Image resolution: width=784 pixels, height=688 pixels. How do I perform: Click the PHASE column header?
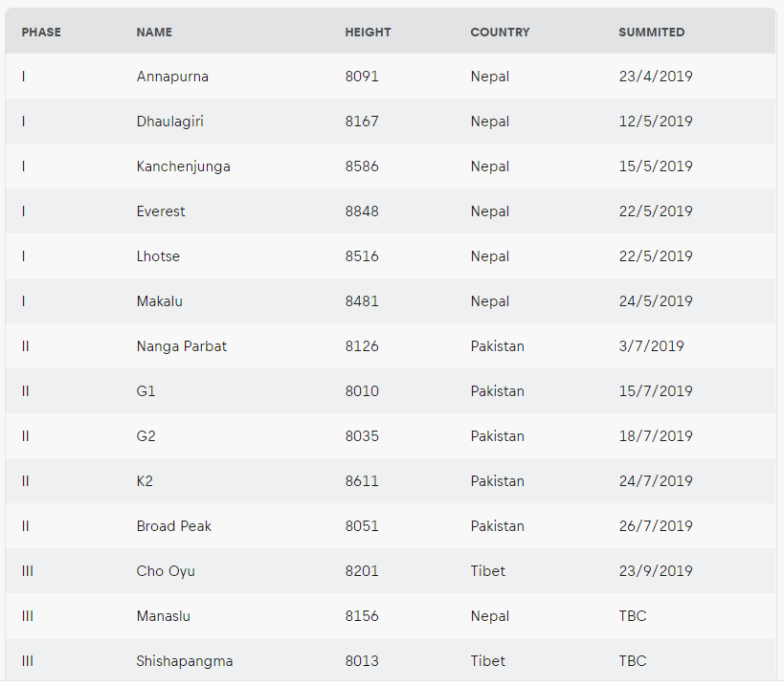click(x=41, y=33)
